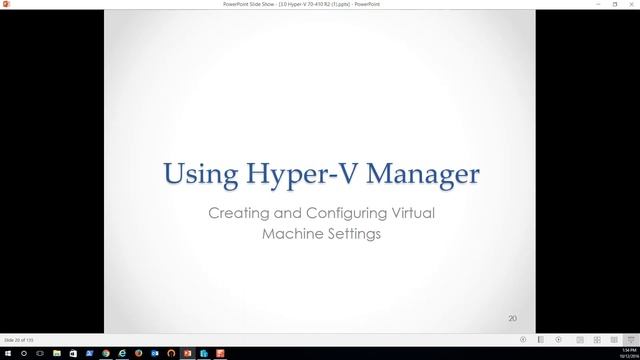Viewport: 640px width, 360px height.
Task: Close the PowerPoint Slide Show window
Action: click(x=631, y=4)
